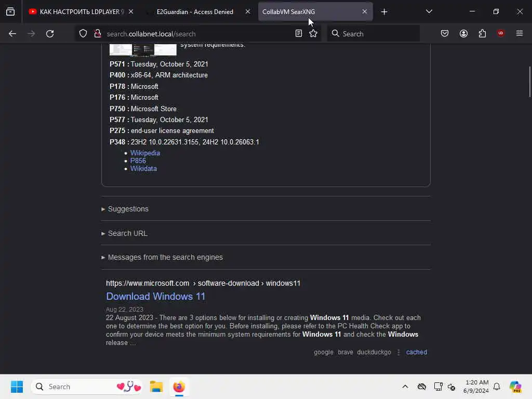
Task: Show hidden tray icons chevron
Action: point(405,387)
